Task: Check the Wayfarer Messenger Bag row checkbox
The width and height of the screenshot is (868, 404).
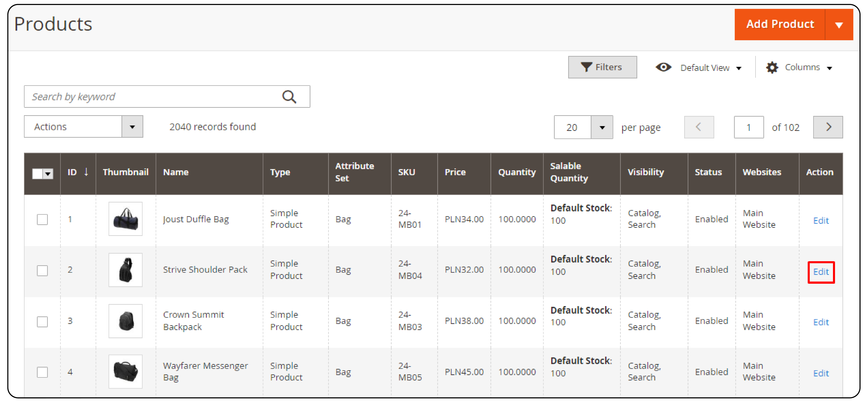Action: (x=42, y=372)
